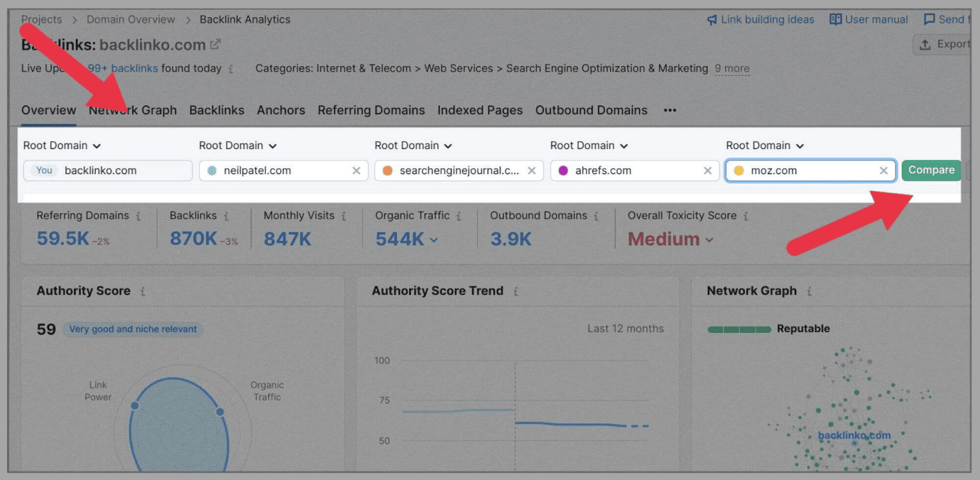Switch to the Network Graph tab
This screenshot has height=480, width=980.
tap(133, 110)
